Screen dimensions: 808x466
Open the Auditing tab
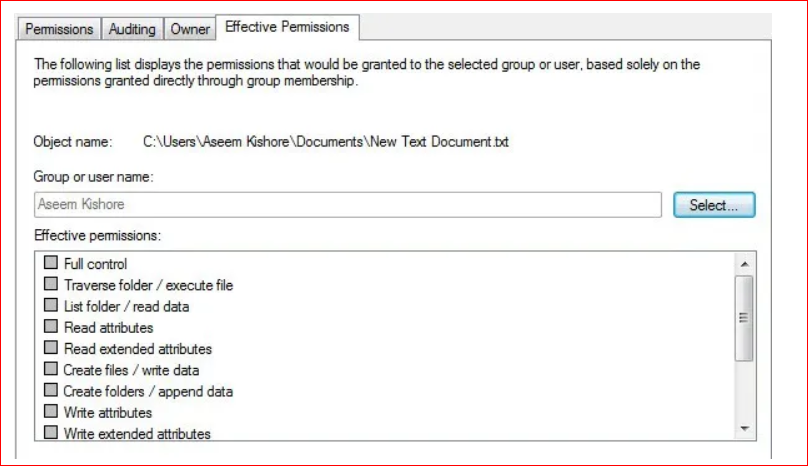coord(132,29)
